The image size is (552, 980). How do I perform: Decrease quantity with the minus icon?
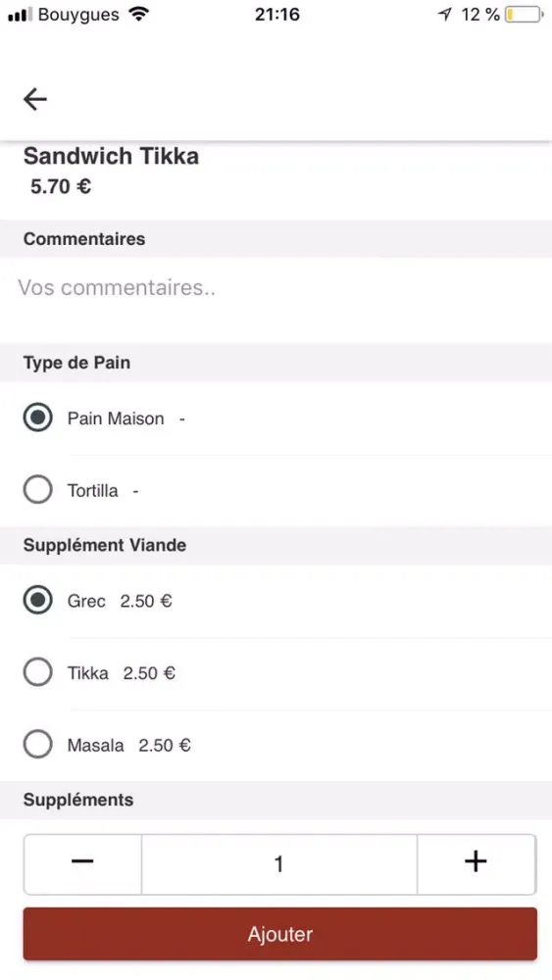tap(82, 863)
